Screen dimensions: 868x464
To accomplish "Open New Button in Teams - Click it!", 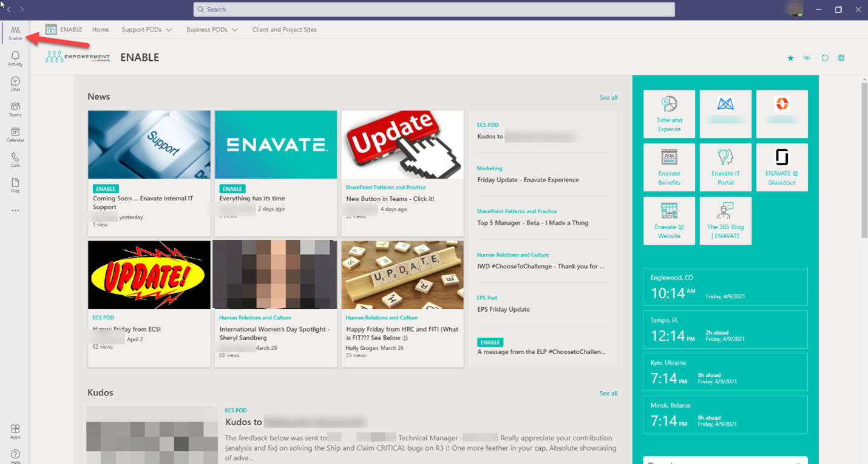I will (x=390, y=199).
